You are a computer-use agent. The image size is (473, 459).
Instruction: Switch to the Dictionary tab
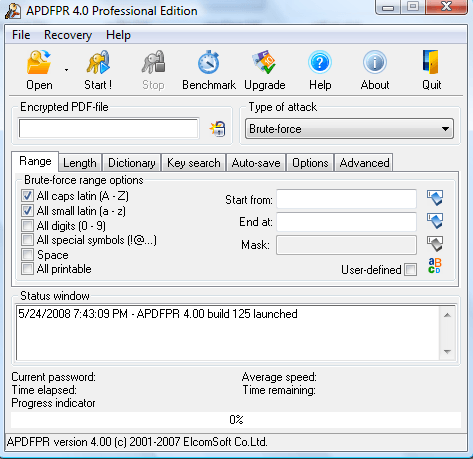132,163
